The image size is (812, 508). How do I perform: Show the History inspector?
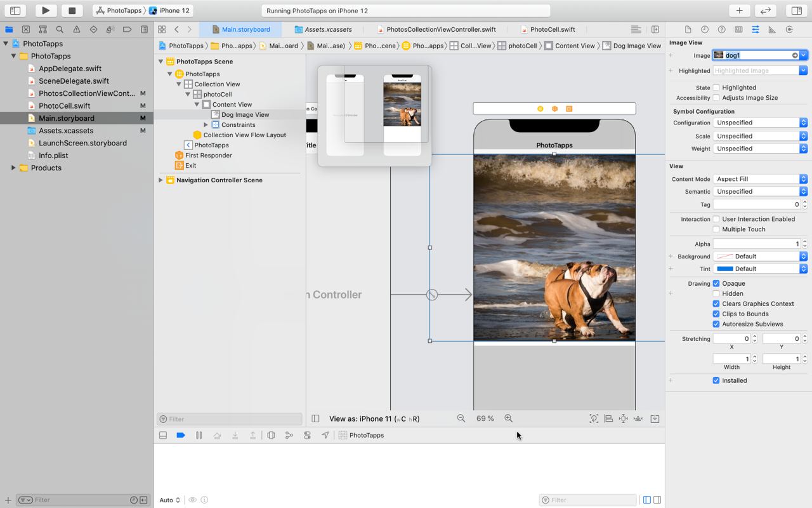(705, 29)
